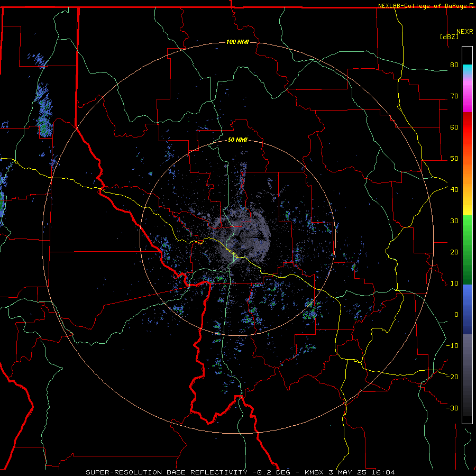Click the 16:04 timestamp
476x476 pixels.
coord(383,472)
